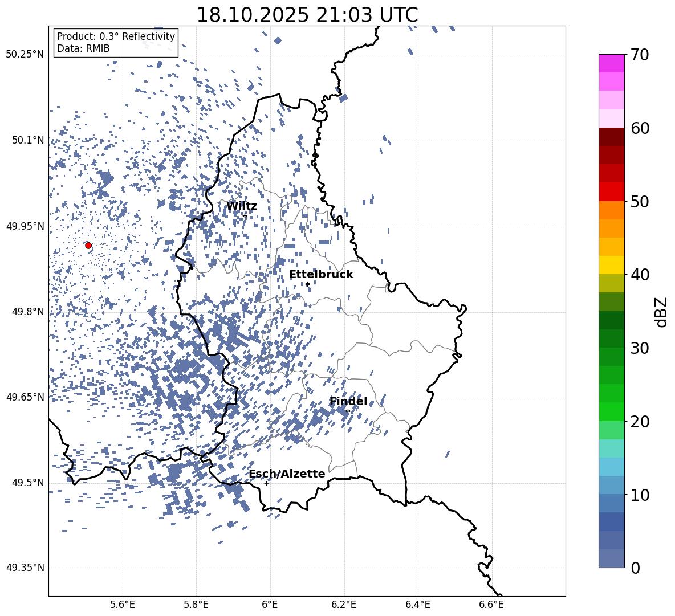Click the Esch/Alzette city label
Image resolution: width=675 pixels, height=616 pixels.
tap(287, 474)
